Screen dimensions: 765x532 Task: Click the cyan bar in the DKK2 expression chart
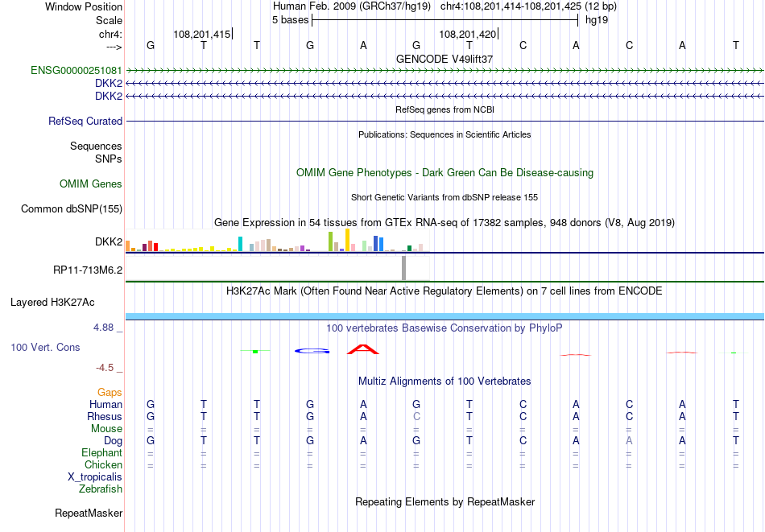[240, 244]
